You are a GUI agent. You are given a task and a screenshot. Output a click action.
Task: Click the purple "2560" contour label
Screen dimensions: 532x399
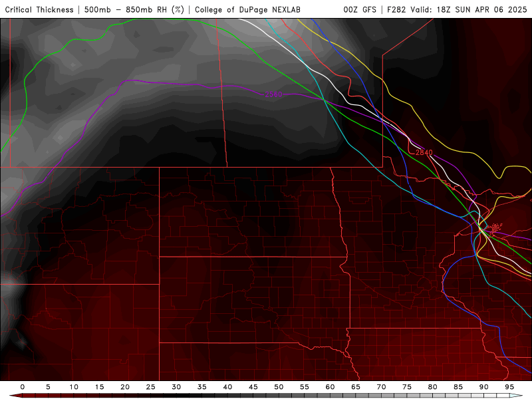click(273, 94)
